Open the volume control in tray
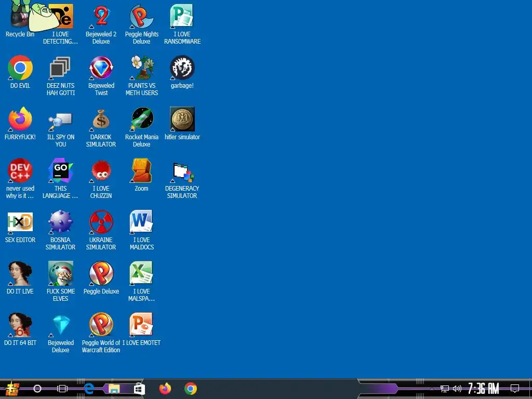Image resolution: width=532 pixels, height=399 pixels. [x=457, y=389]
